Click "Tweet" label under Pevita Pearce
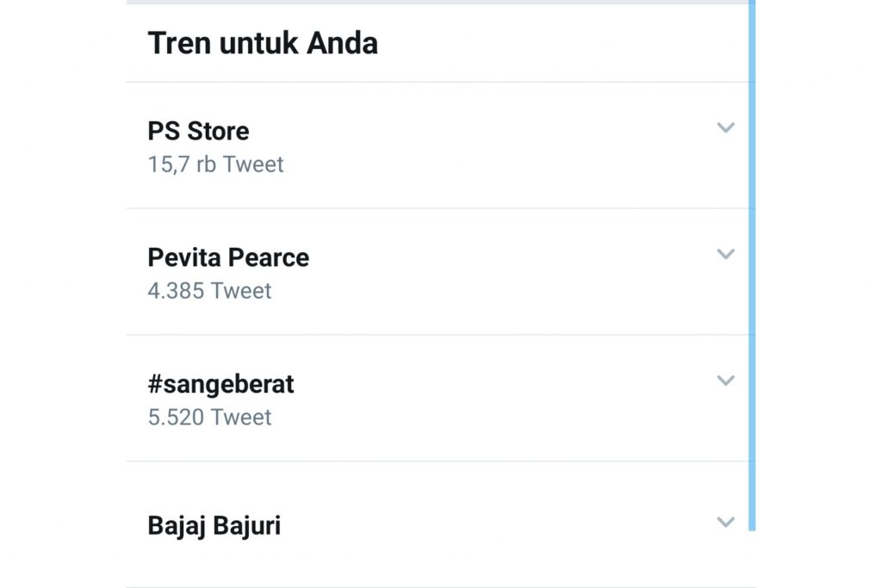Image resolution: width=882 pixels, height=588 pixels. point(241,291)
